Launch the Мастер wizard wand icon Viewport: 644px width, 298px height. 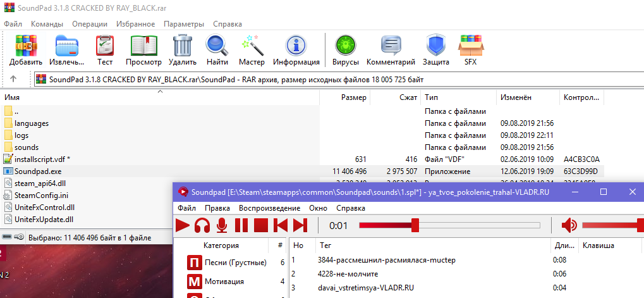point(252,45)
